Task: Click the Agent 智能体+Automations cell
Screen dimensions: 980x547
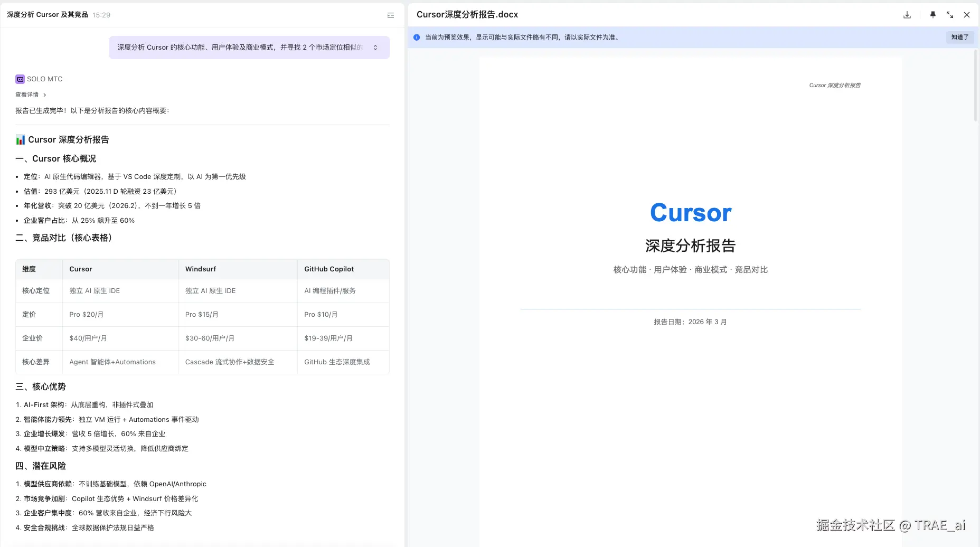Action: point(112,362)
